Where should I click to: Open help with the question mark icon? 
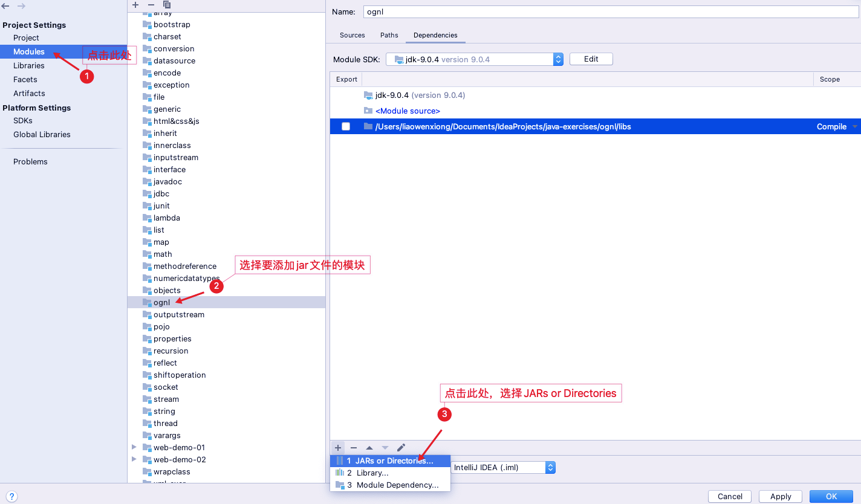coord(12,496)
